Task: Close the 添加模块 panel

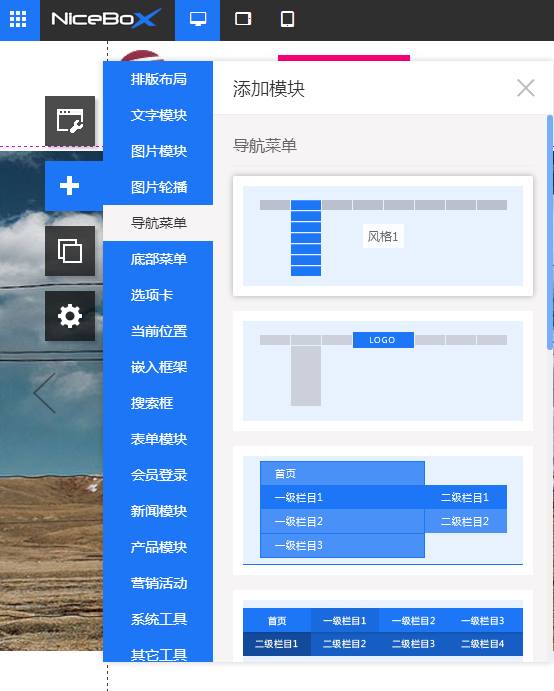Action: 526,88
